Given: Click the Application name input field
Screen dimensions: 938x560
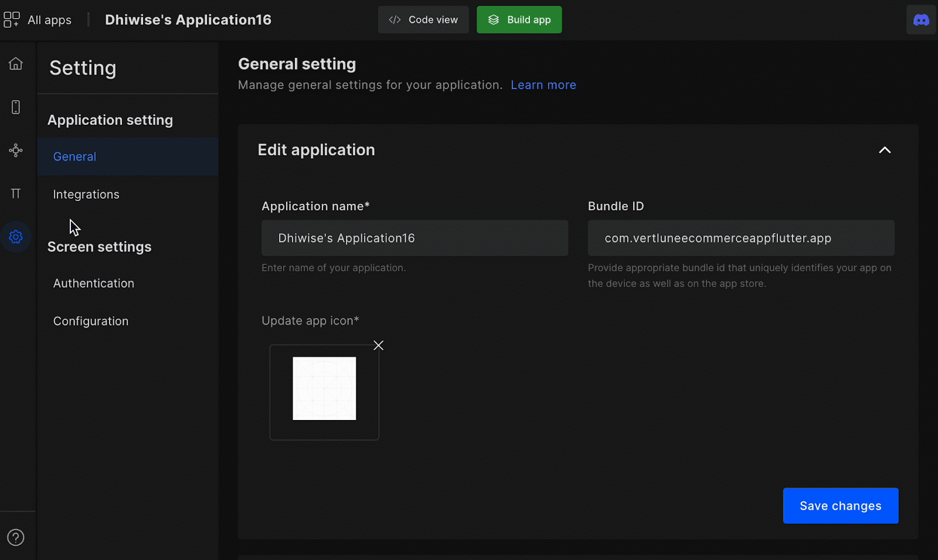Looking at the screenshot, I should pyautogui.click(x=414, y=238).
